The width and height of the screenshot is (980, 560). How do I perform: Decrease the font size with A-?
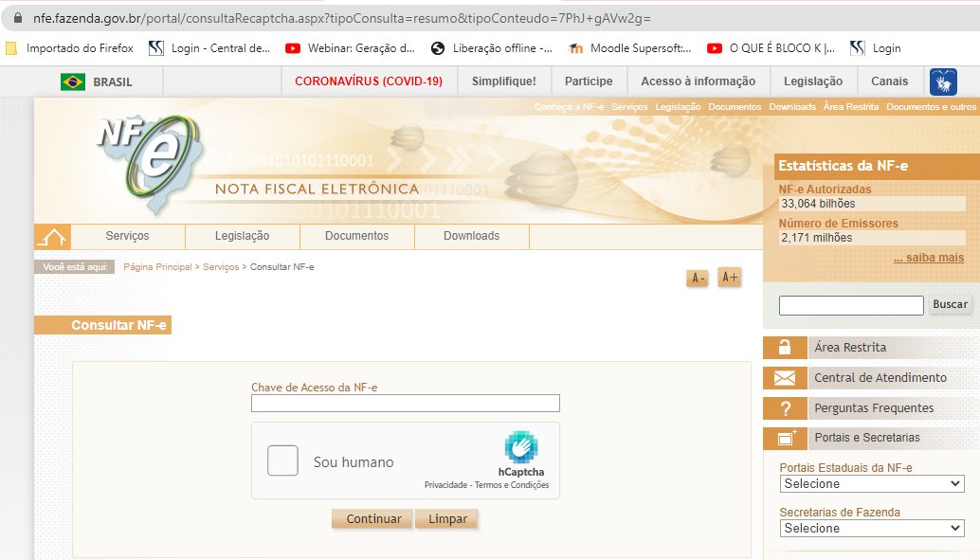(698, 279)
